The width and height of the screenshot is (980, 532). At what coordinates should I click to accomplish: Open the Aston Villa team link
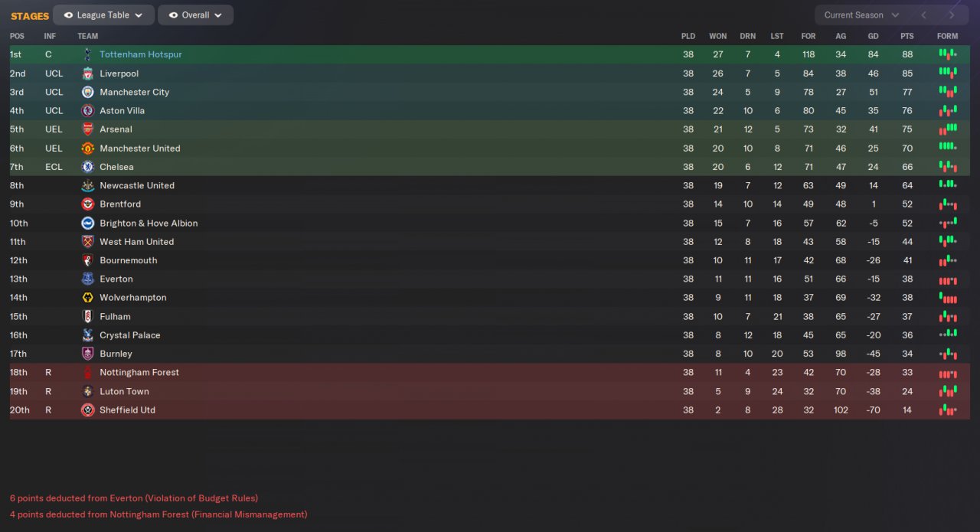pyautogui.click(x=122, y=111)
